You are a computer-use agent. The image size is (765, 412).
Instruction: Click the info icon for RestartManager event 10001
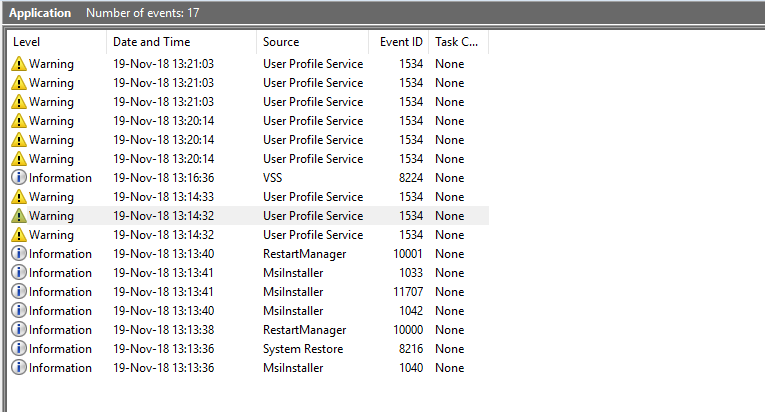click(x=19, y=254)
